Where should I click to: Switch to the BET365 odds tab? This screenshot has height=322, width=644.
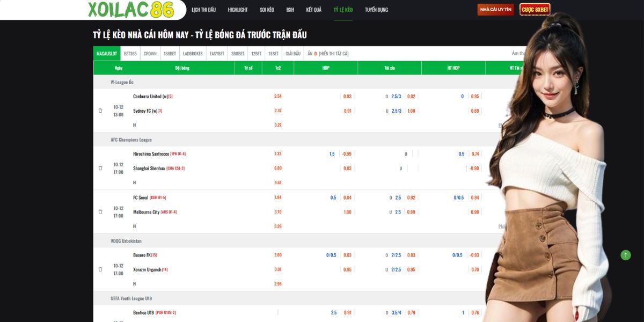coord(130,54)
